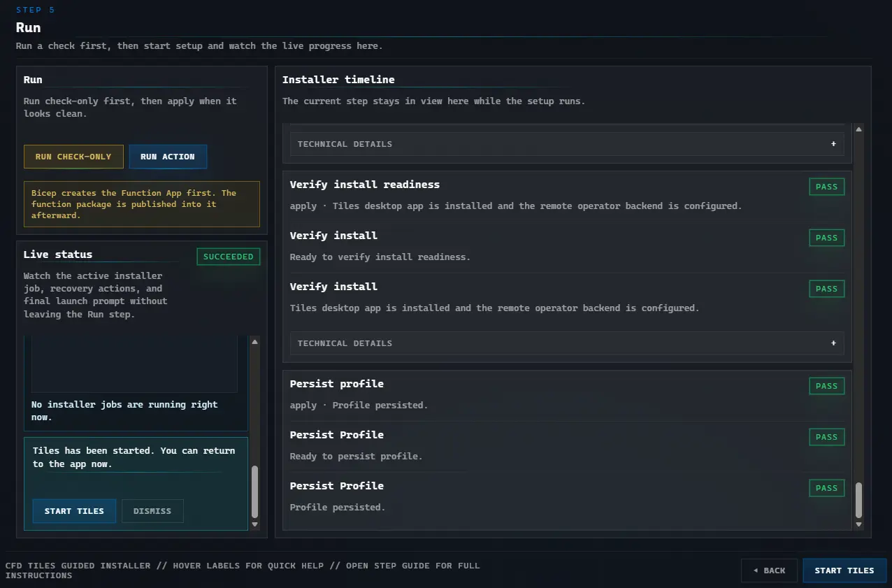The width and height of the screenshot is (892, 588).
Task: Click the plus icon on the Technical Details row below Verify install
Action: click(x=833, y=343)
